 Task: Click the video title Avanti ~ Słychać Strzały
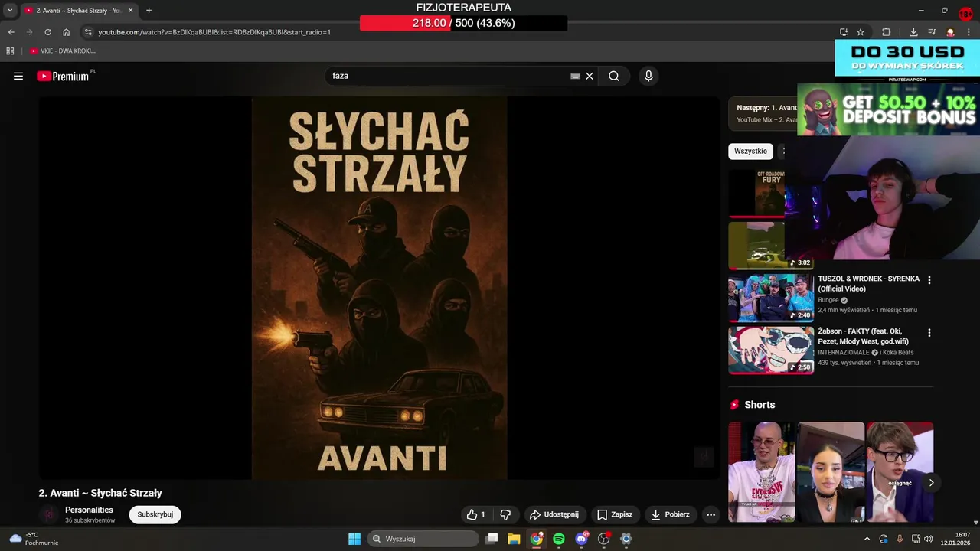click(x=100, y=493)
